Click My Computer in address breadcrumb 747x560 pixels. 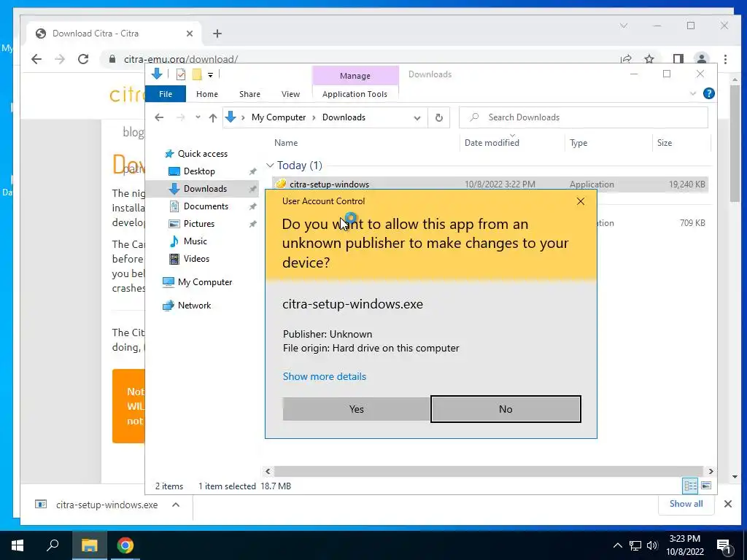coord(279,117)
